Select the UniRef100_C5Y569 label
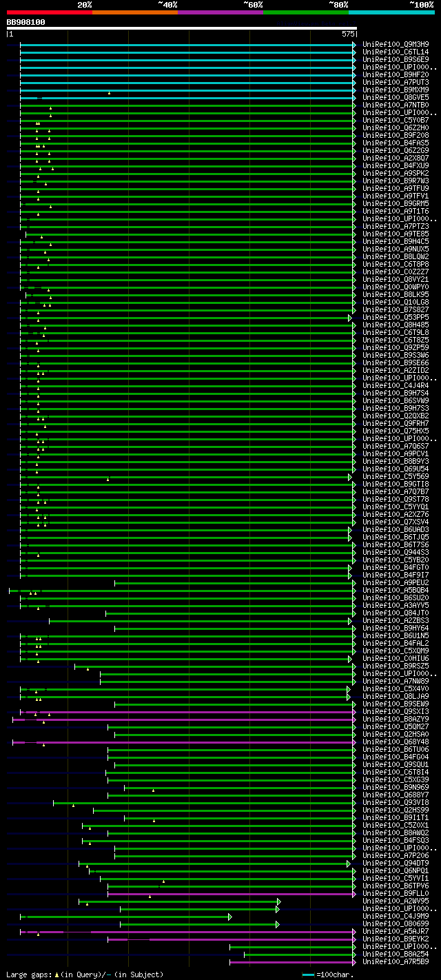 [x=396, y=477]
